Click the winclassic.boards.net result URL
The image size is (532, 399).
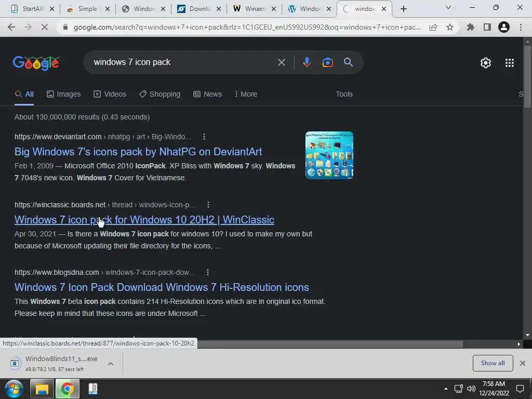(x=60, y=205)
